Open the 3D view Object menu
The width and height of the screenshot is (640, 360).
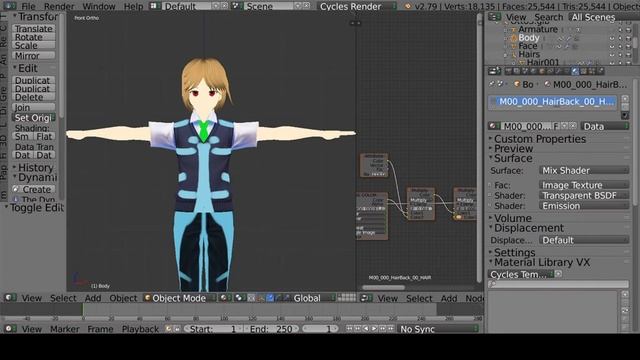[123, 298]
